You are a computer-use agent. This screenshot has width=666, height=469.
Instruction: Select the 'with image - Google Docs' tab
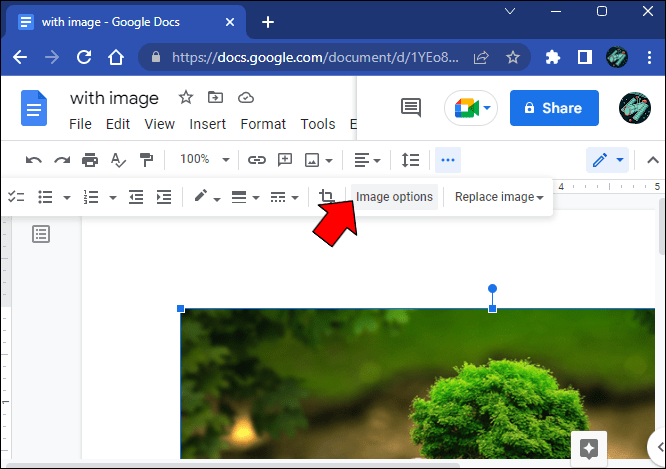point(127,22)
